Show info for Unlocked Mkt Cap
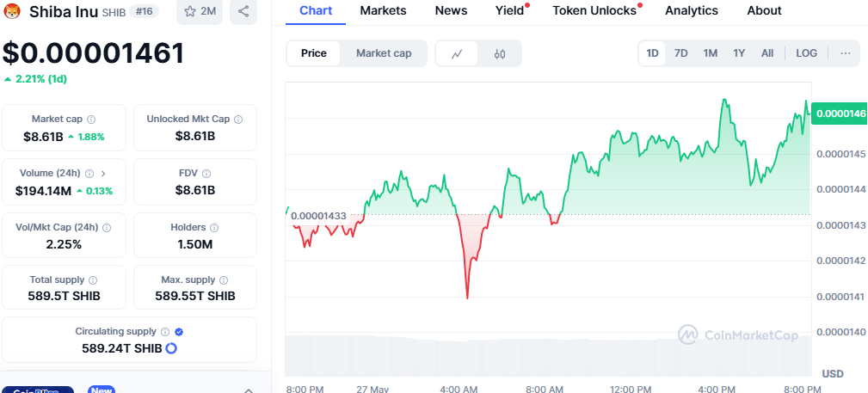This screenshot has width=868, height=393. click(x=238, y=119)
